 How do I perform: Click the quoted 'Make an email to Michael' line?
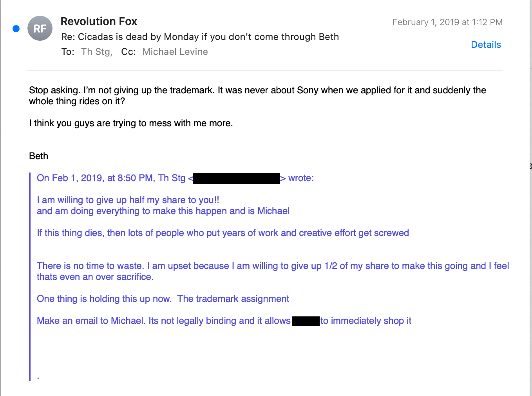[x=224, y=321]
